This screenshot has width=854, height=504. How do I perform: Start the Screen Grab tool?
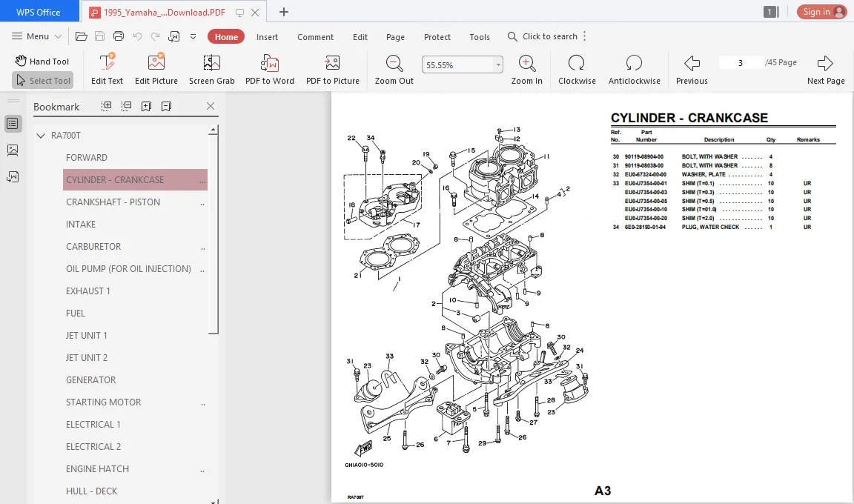[x=212, y=69]
